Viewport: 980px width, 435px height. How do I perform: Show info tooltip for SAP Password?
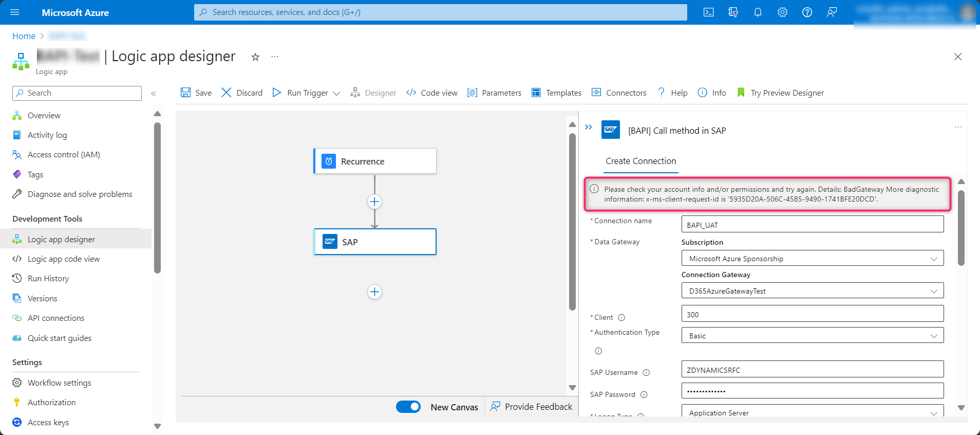[x=644, y=395]
